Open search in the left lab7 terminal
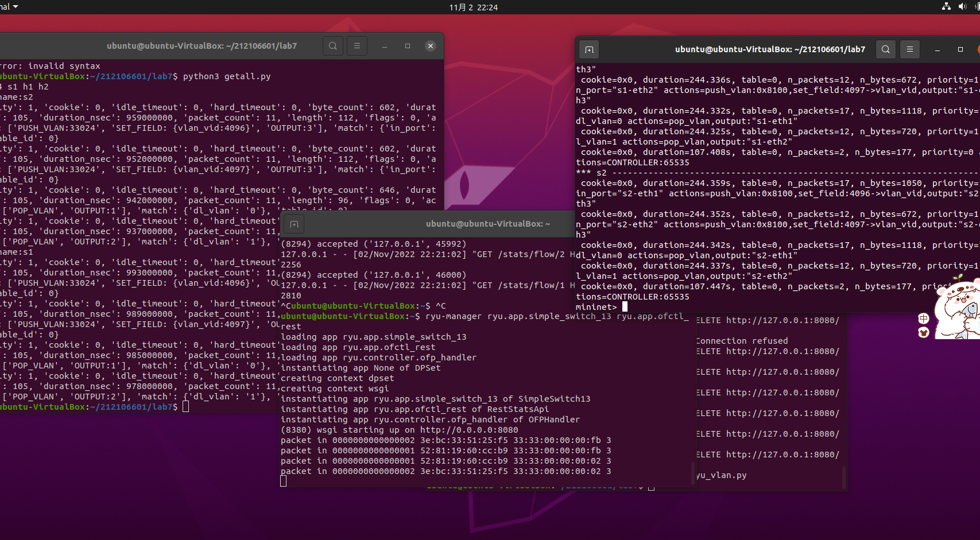Viewport: 980px width, 540px height. (x=333, y=46)
